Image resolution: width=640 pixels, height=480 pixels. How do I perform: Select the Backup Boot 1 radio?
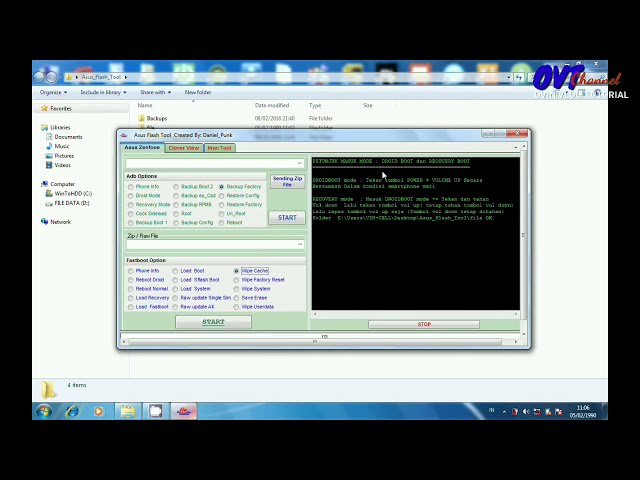pyautogui.click(x=131, y=223)
